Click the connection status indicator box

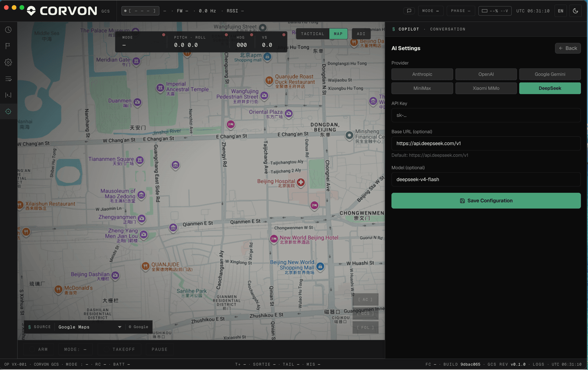tap(140, 11)
